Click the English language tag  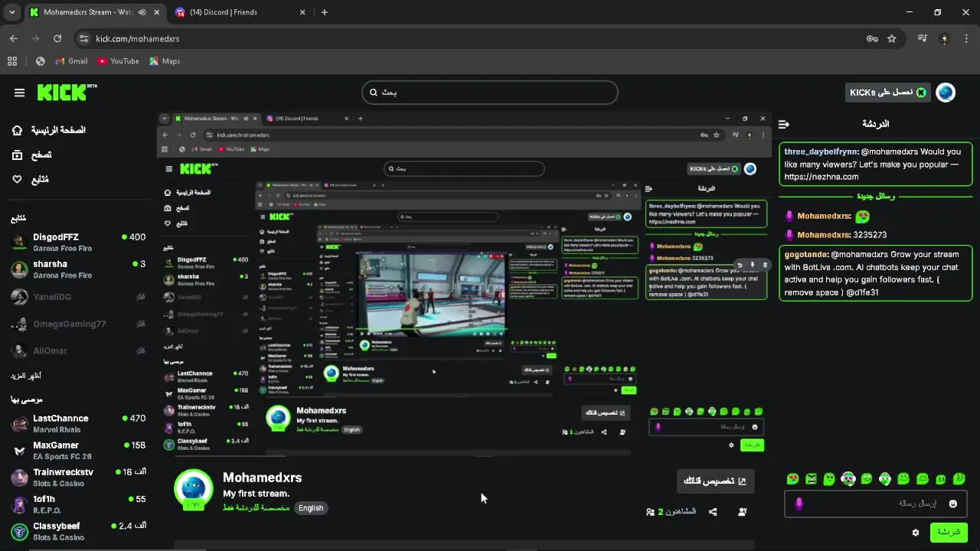coord(311,508)
